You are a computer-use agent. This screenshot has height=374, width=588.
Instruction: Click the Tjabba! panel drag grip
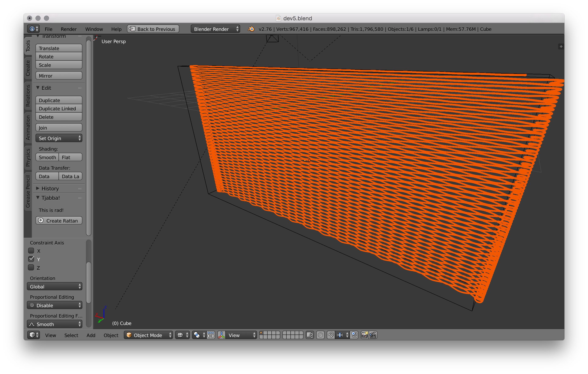[x=80, y=198]
